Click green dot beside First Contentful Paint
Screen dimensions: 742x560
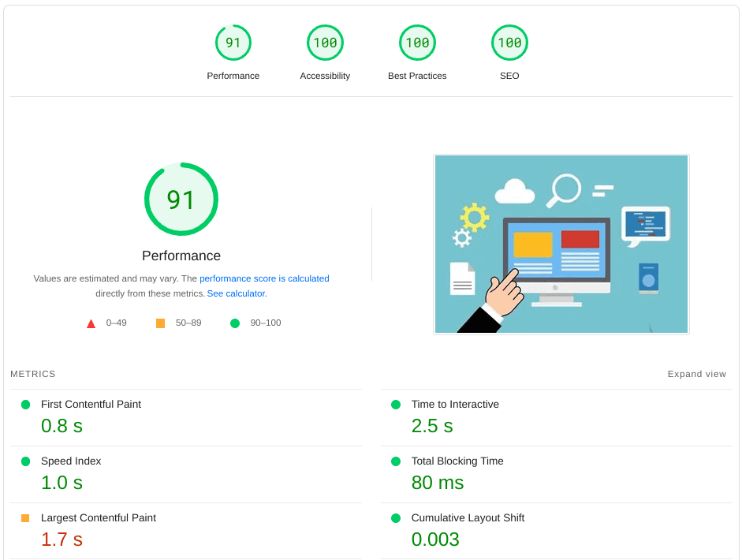[x=25, y=405]
